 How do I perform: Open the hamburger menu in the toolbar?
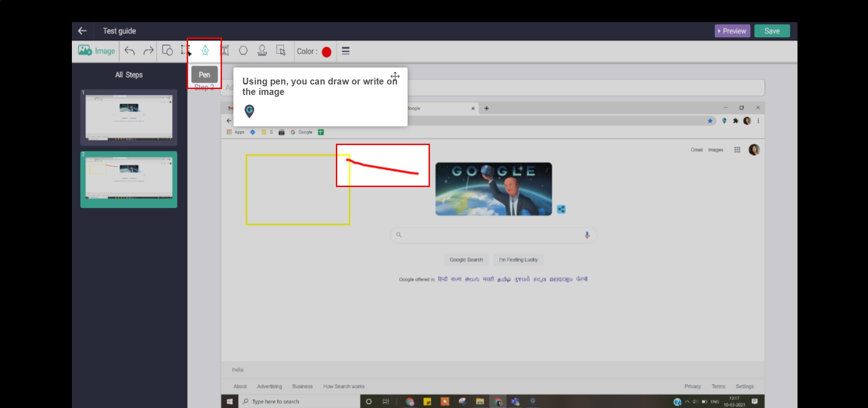[346, 51]
